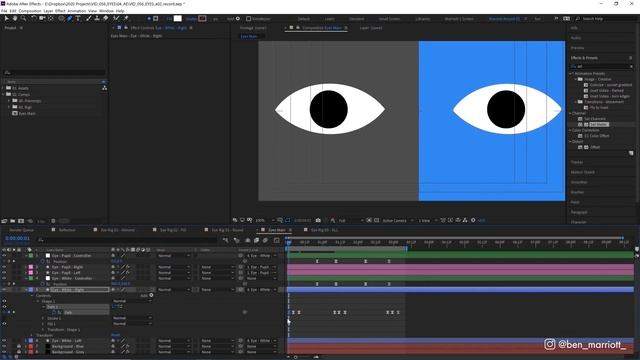Screen dimensions: 640x360
Task: Expand the 01. Assets folder
Action: pos(3,88)
